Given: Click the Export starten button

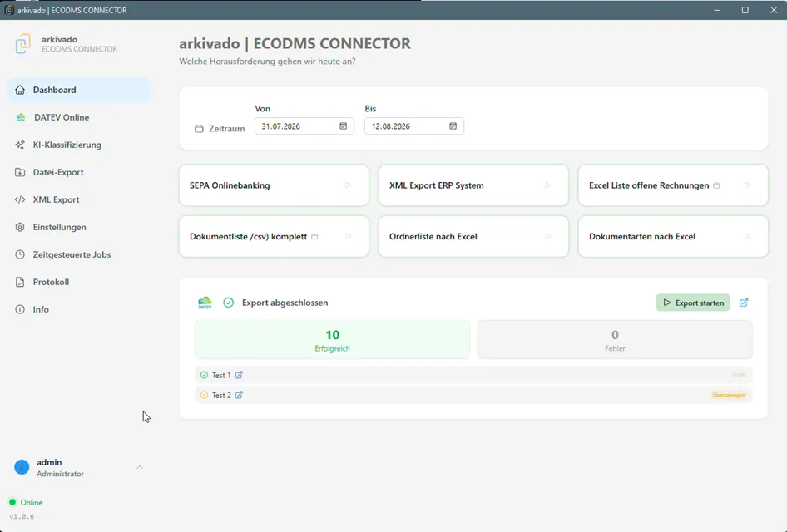Looking at the screenshot, I should coord(693,303).
